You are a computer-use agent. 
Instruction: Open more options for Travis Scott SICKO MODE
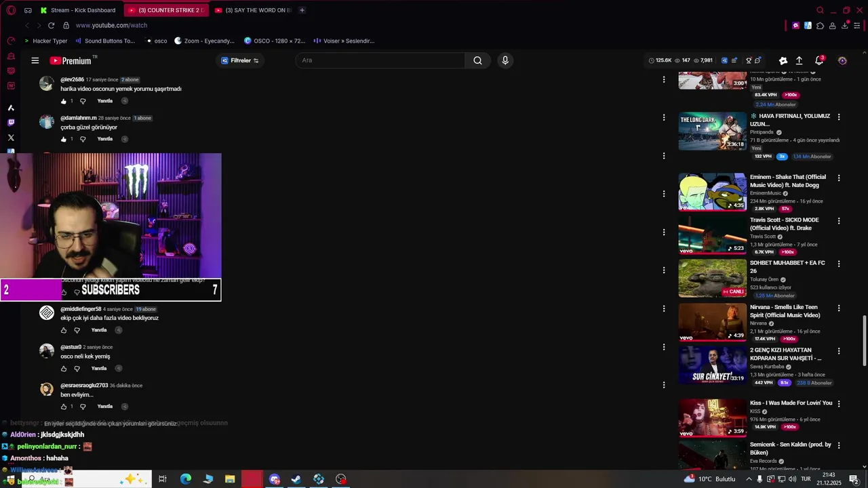839,221
